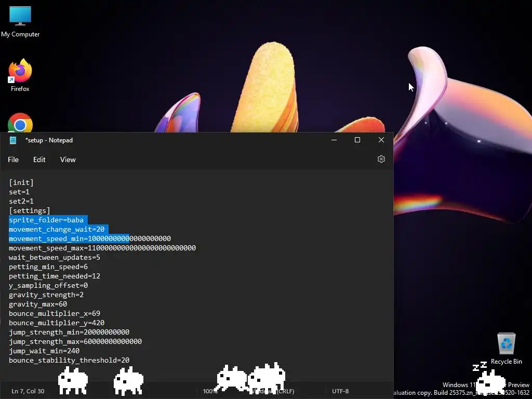Close the setup Notepad window
The image size is (532, 399).
click(381, 140)
